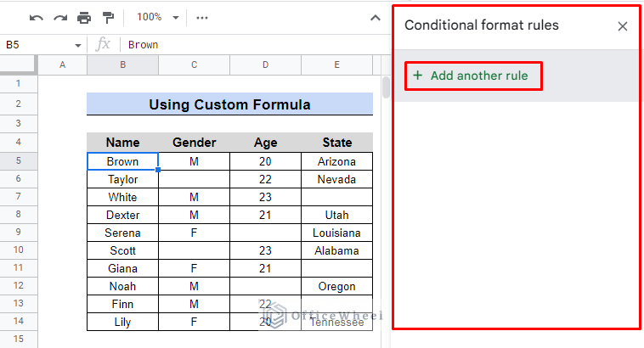The image size is (644, 348).
Task: Collapse the toolbar using the up chevron
Action: tap(375, 18)
